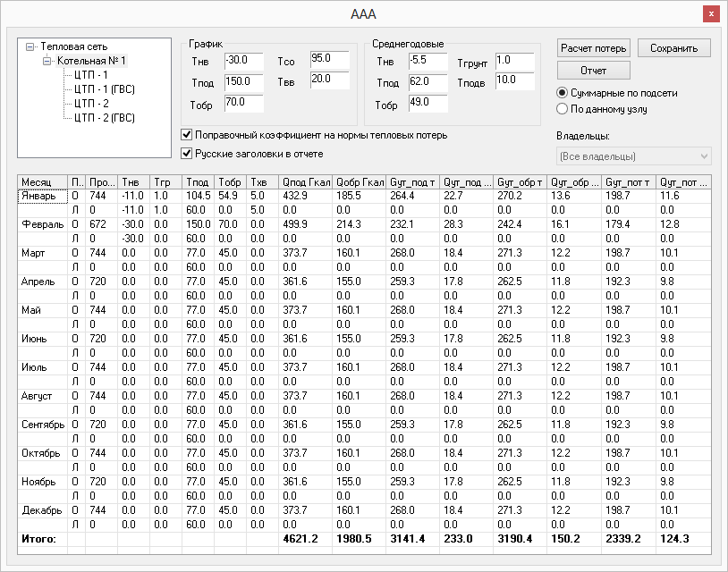Select the Январь cell in table
This screenshot has height=572, width=728.
(42, 196)
